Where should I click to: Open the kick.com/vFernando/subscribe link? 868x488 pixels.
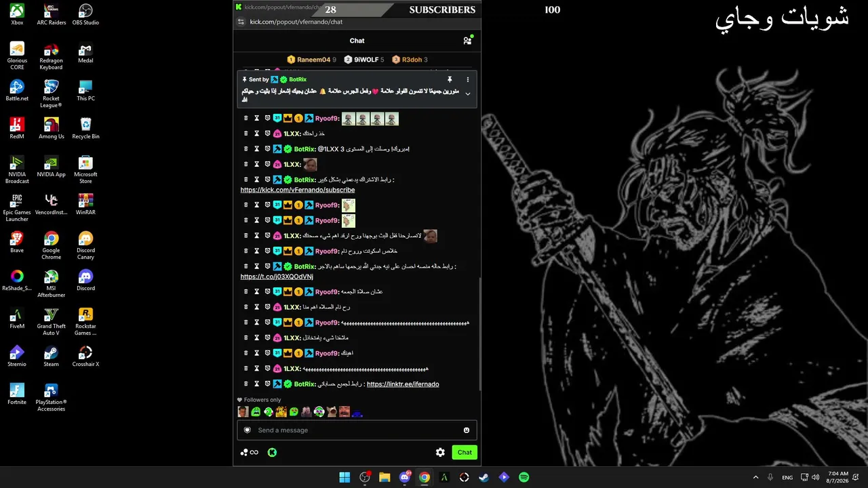coord(298,190)
